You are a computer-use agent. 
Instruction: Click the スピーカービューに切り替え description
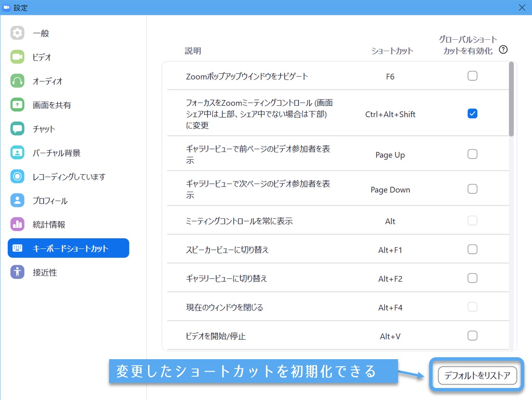[x=227, y=250]
